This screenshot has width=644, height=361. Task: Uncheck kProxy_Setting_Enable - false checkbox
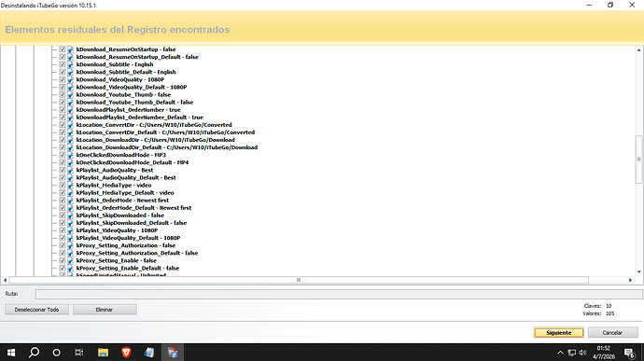(x=62, y=260)
